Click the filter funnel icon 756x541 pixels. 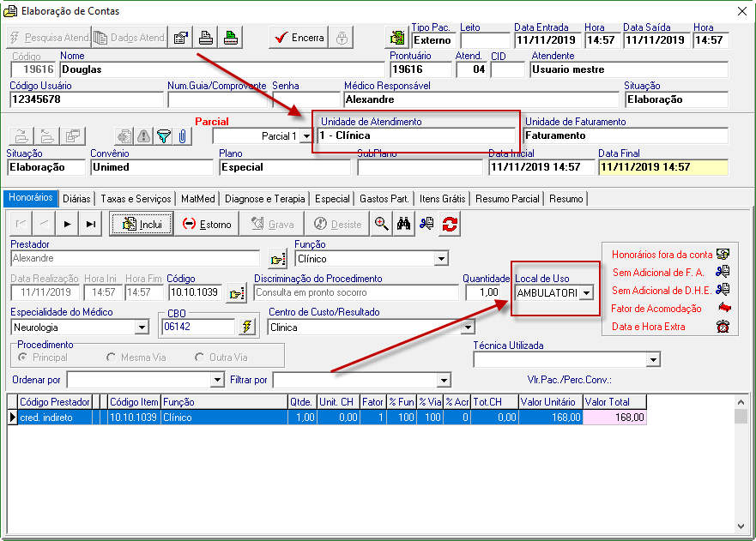163,136
